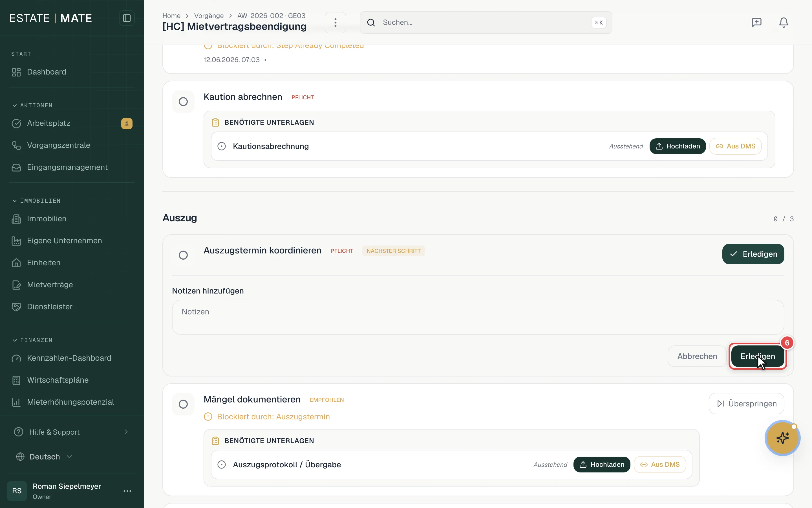Screen dimensions: 812x508
Task: Click the Vorgänge breadcrumb link
Action: point(209,16)
